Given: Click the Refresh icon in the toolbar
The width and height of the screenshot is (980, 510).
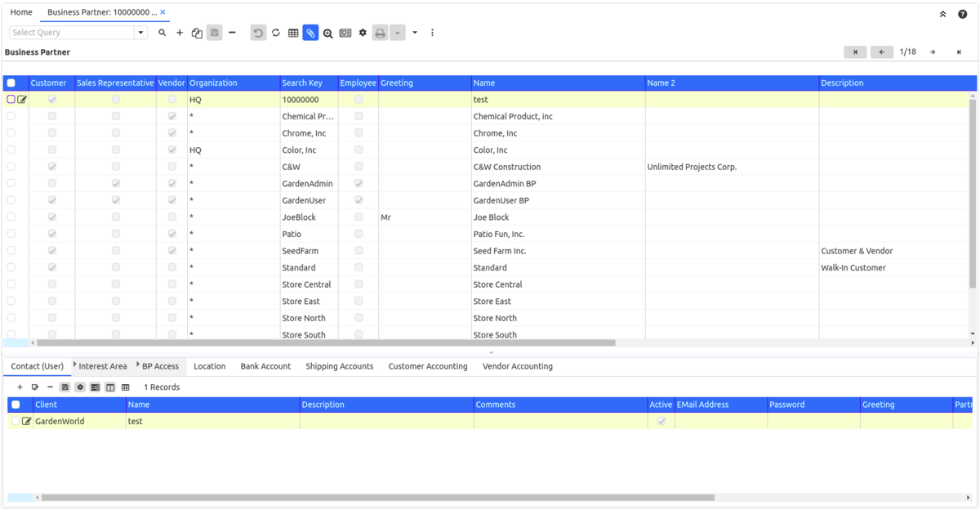Looking at the screenshot, I should tap(276, 33).
